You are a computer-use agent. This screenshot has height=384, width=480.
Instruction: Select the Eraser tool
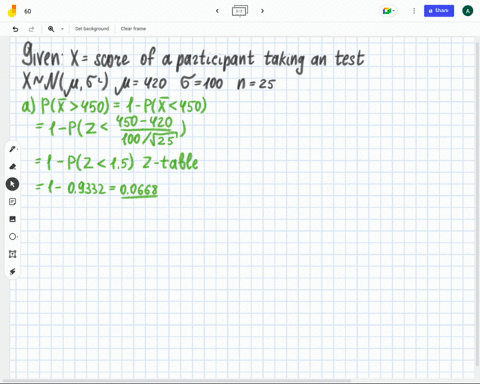click(x=13, y=167)
